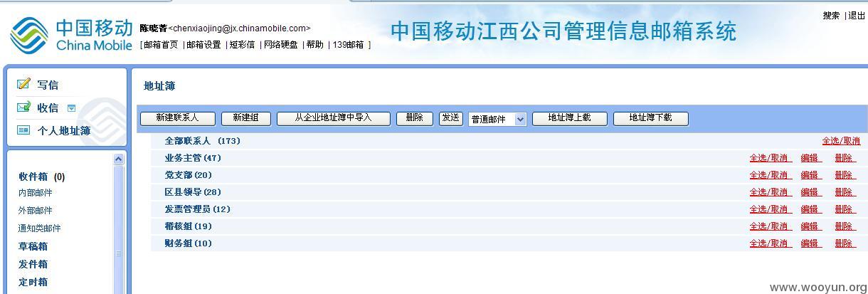Go to 邮箱首页 in the top menu
Image resolution: width=868 pixels, height=294 pixels.
(x=161, y=44)
